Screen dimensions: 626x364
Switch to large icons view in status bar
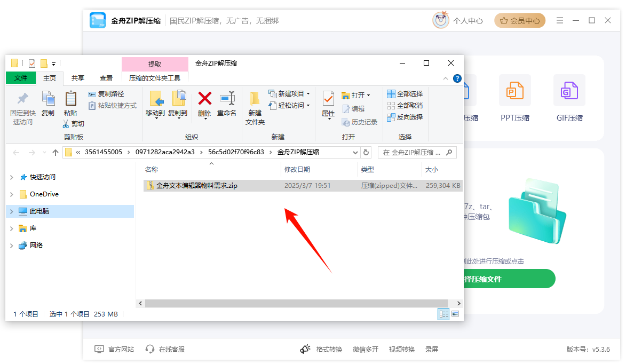pyautogui.click(x=455, y=314)
